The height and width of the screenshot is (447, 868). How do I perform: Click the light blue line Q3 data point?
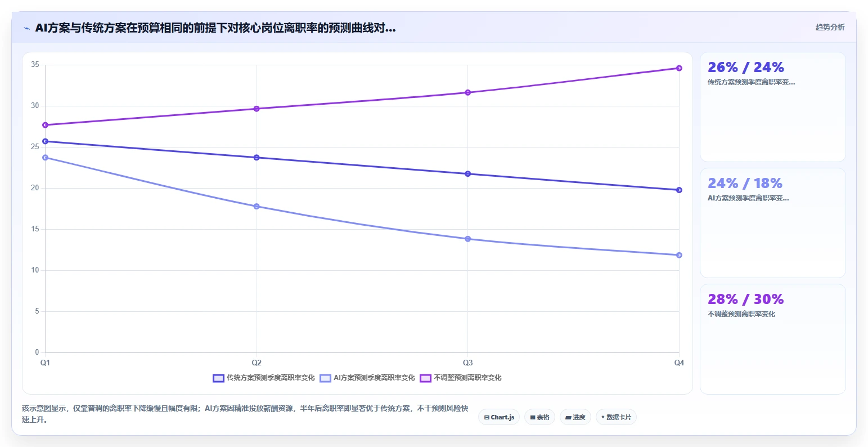click(x=467, y=239)
